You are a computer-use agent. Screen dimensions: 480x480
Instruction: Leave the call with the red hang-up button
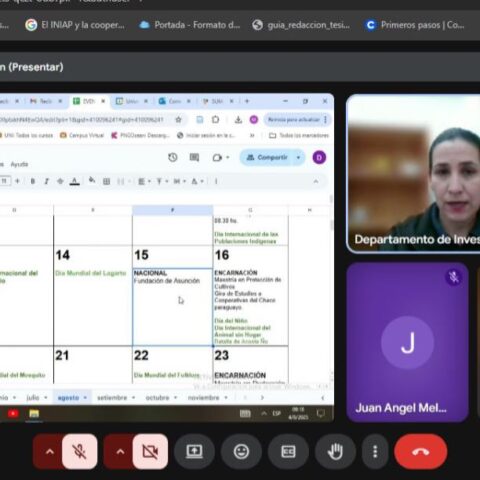tap(421, 452)
